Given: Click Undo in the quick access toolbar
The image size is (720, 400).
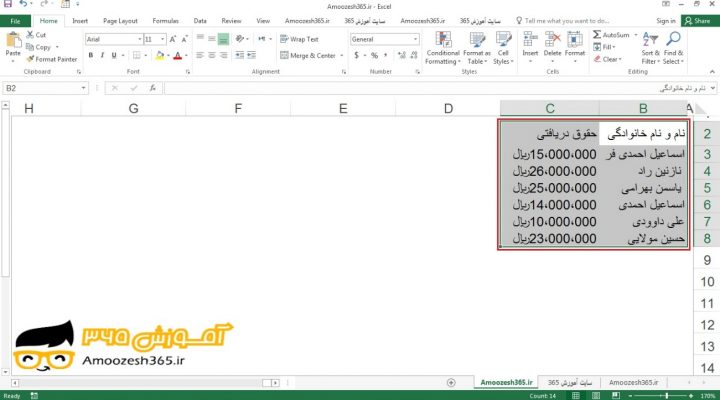Looking at the screenshot, I should [x=23, y=4].
